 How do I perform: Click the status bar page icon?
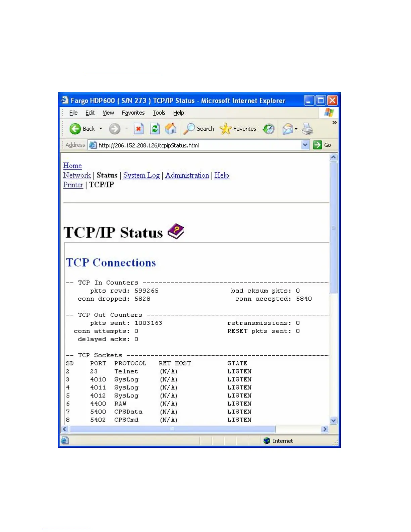(65, 441)
